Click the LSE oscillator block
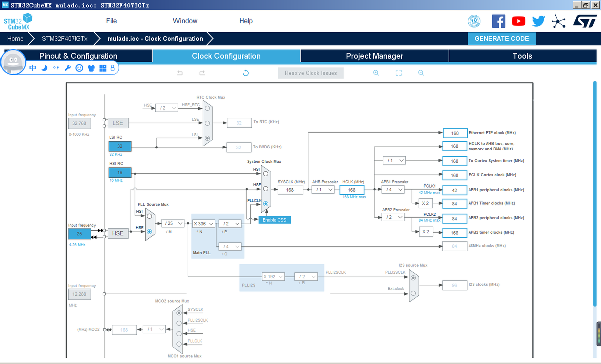The height and width of the screenshot is (364, 601). tap(118, 123)
